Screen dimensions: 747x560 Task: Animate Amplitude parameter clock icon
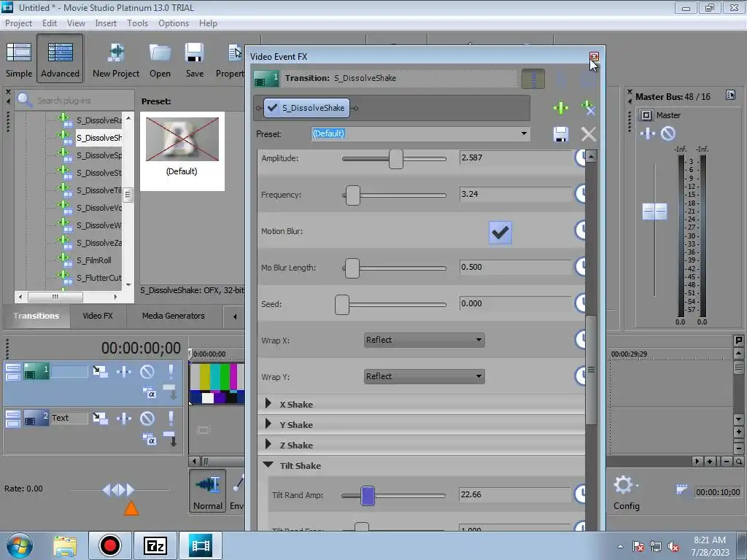coord(580,157)
